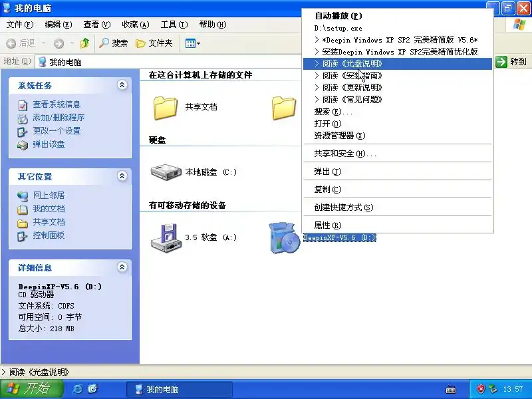Click the 弹出该盘 drive icon

coord(23,146)
